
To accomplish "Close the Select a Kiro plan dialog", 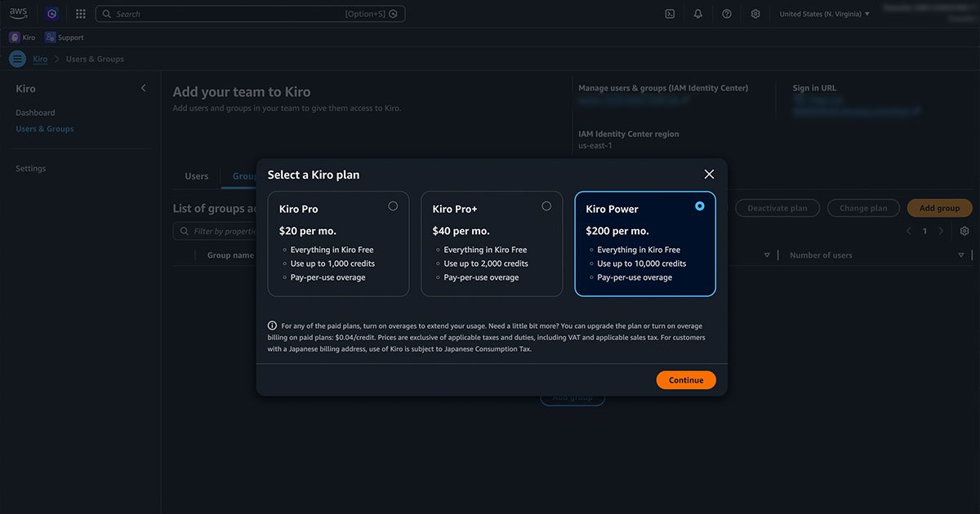I will point(709,175).
